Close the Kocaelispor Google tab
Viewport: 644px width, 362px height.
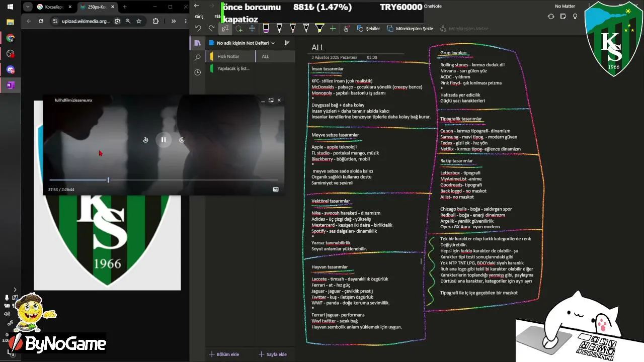click(69, 7)
